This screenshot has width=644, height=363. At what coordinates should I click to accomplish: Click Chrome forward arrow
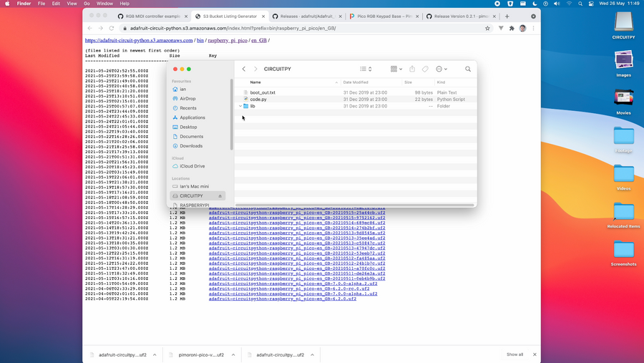pos(101,29)
